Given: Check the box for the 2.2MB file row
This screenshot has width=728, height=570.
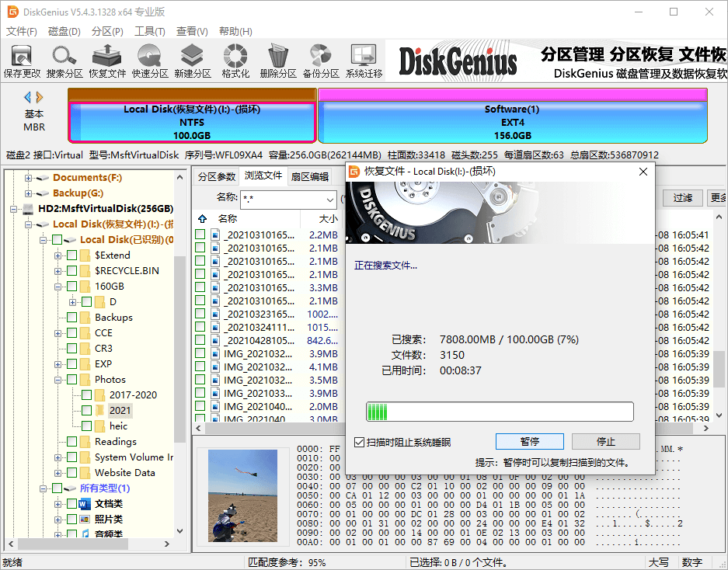Looking at the screenshot, I should click(200, 235).
